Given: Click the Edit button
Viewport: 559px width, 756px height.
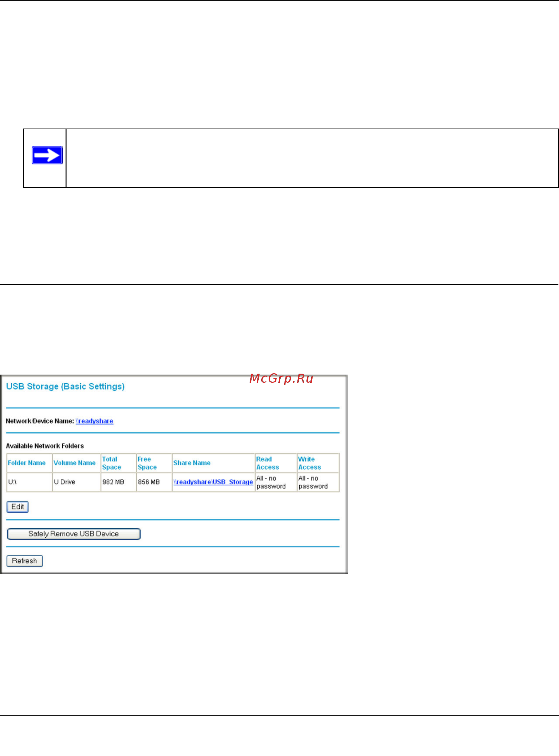Looking at the screenshot, I should coord(17,507).
